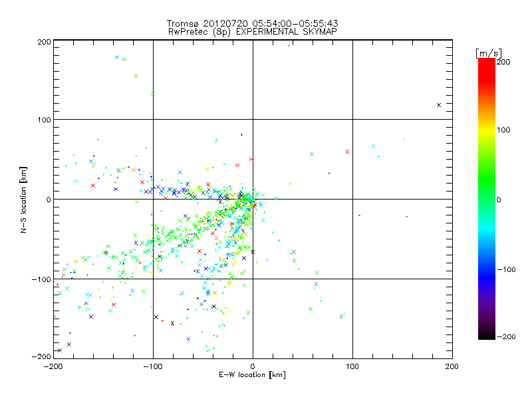Click the blue X marker near 90 km east, -145 km
532x399 pixels.
(x=341, y=317)
